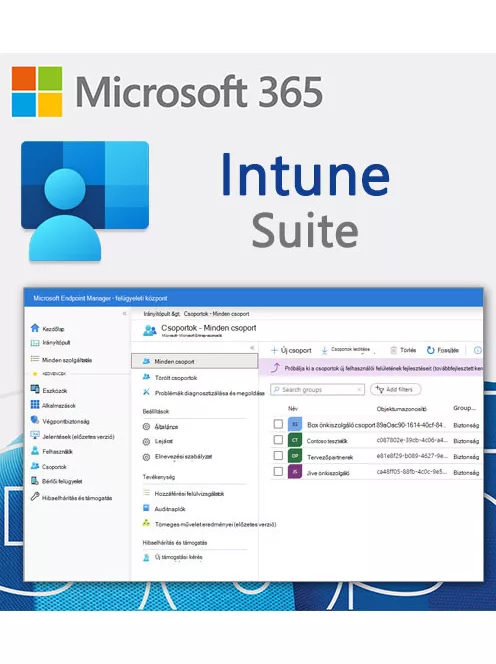Collapse the groups submenu pane chevron
This screenshot has height=664, width=496.
[x=252, y=348]
